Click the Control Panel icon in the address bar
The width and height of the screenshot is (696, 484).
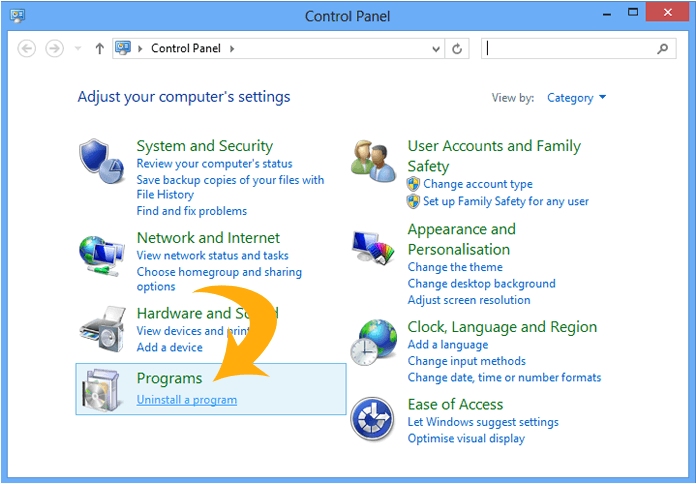click(123, 48)
